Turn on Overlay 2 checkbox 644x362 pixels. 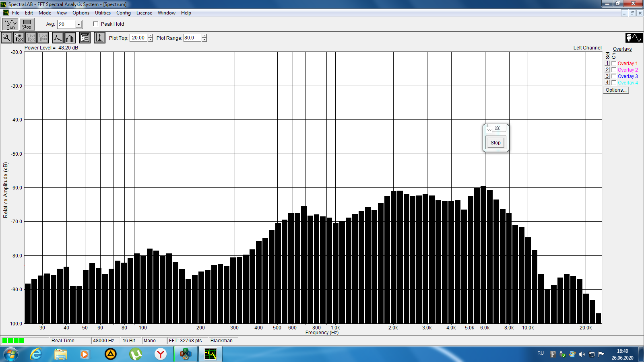coord(614,70)
